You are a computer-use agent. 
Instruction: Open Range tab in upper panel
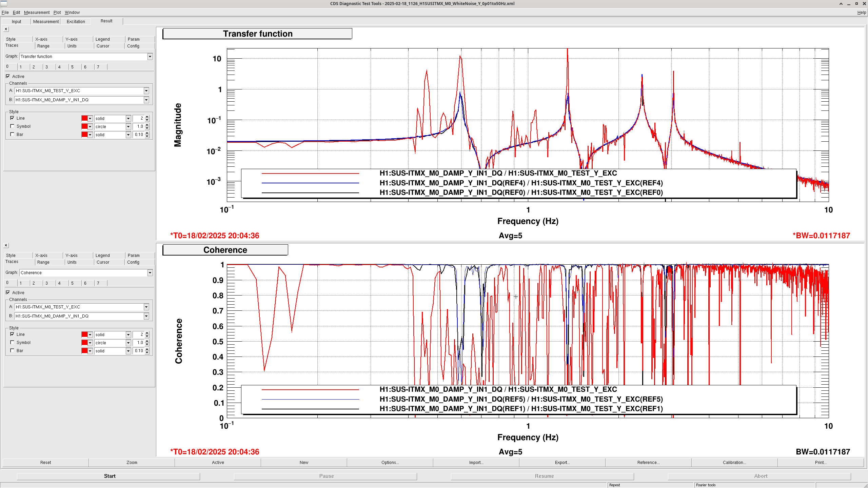43,46
